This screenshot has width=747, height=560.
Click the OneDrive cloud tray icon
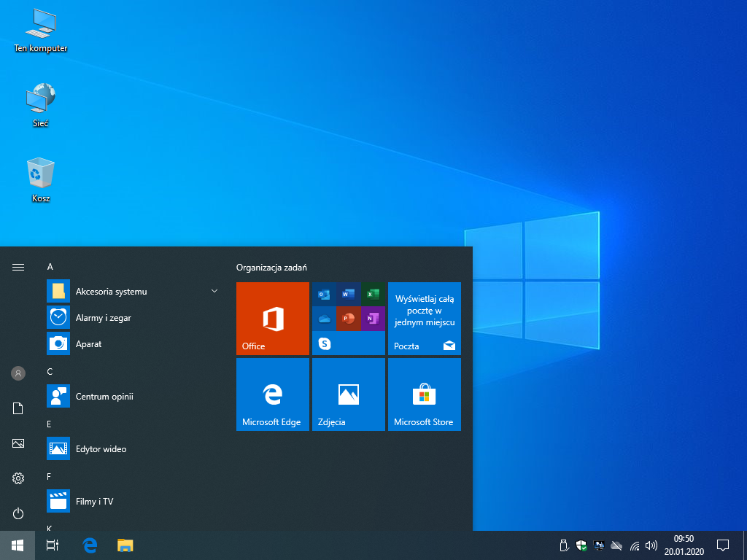coord(616,545)
